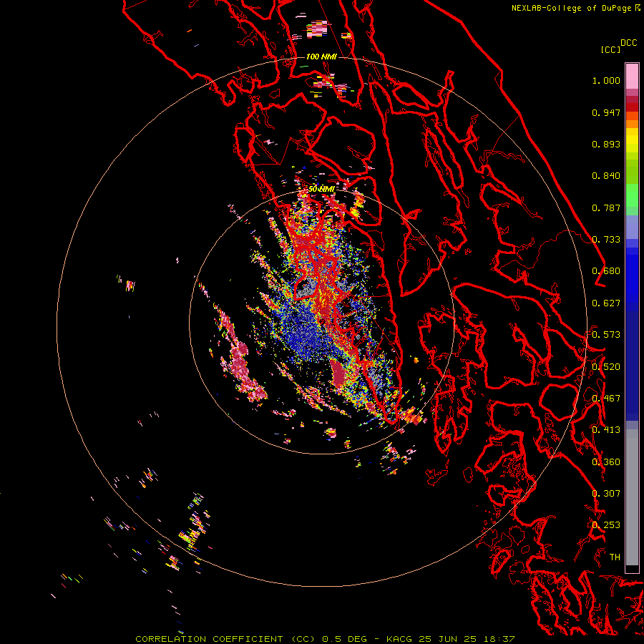Click the 0.467 scale label

click(x=606, y=399)
